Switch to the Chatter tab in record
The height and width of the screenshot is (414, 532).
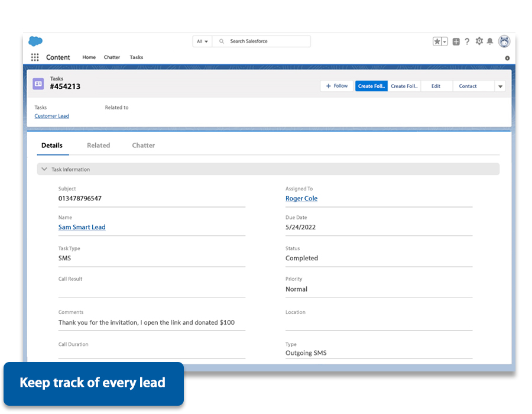(143, 145)
